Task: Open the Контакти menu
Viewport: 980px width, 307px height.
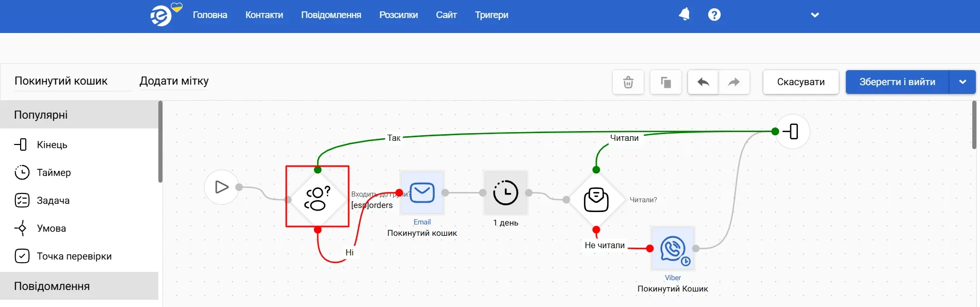Action: point(264,15)
